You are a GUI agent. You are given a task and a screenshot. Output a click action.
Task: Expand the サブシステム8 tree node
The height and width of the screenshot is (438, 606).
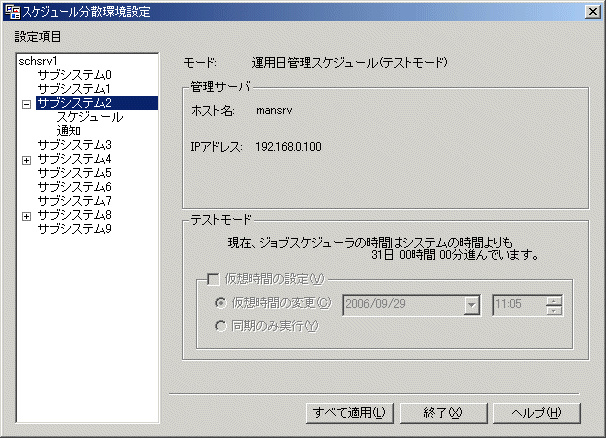pyautogui.click(x=26, y=216)
